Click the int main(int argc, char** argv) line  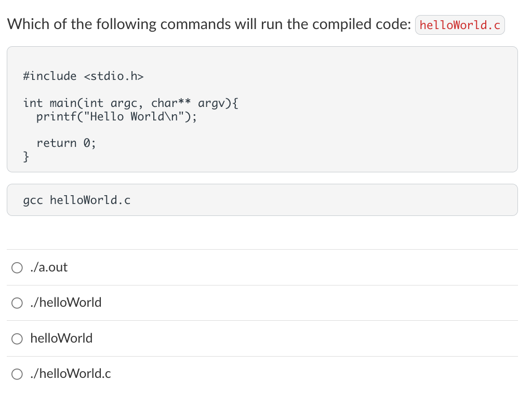click(x=130, y=103)
